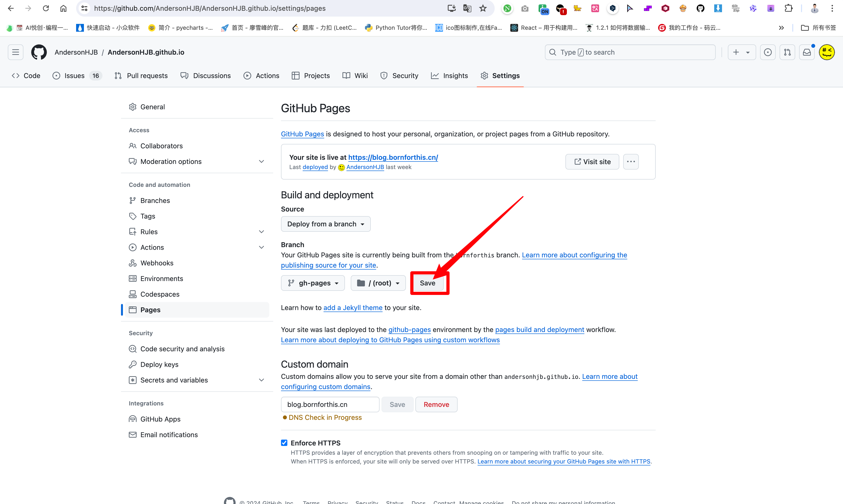
Task: Open the Deploy from a branch dropdown
Action: coord(326,224)
